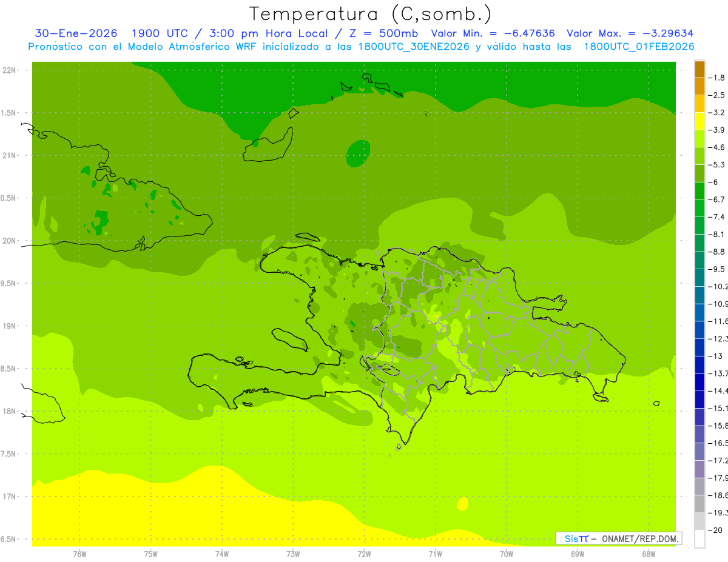Screen dimensions: 728x562
Task: Click the lime swatch between -3.9 and -4.6
Action: click(699, 138)
